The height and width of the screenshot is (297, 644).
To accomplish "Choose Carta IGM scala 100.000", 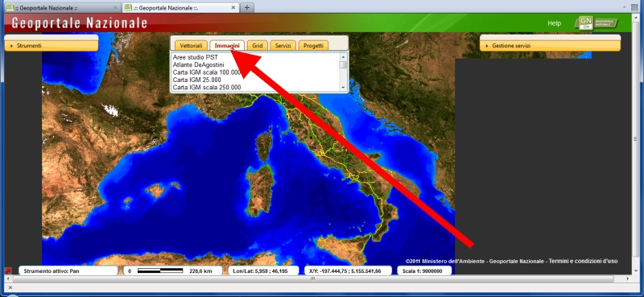I will pos(207,72).
